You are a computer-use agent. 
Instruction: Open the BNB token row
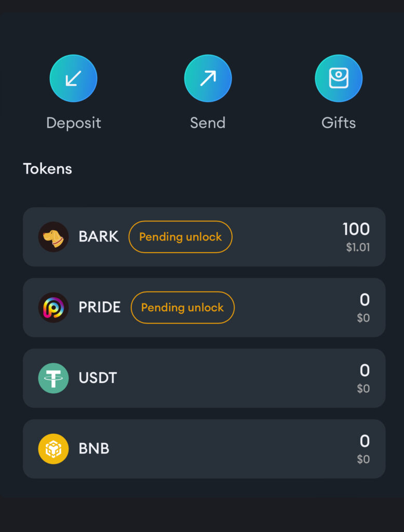(204, 449)
